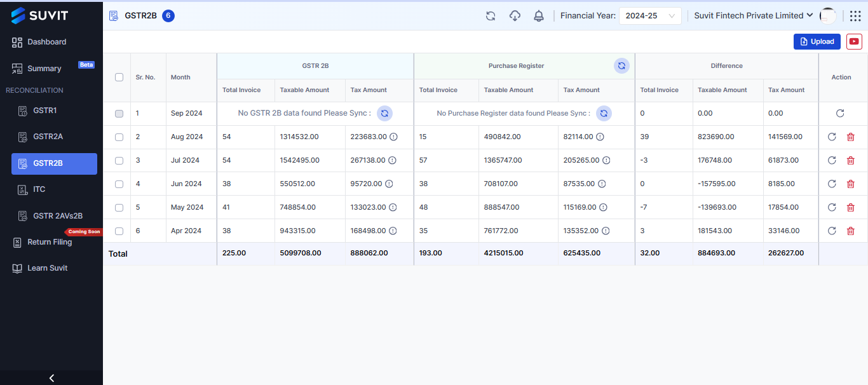Click total difference tax amount 262627.00

(x=786, y=253)
